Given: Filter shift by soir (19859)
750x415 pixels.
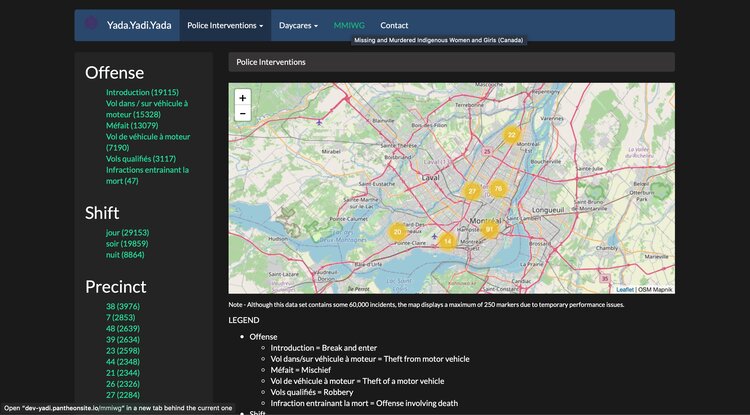Looking at the screenshot, I should click(127, 243).
